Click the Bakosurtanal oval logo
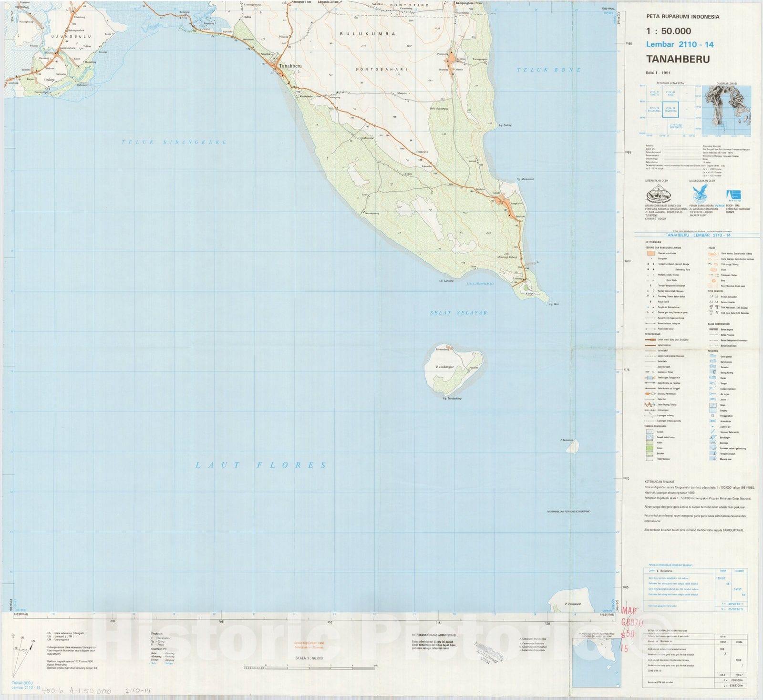This screenshot has height=700, width=763. click(658, 195)
